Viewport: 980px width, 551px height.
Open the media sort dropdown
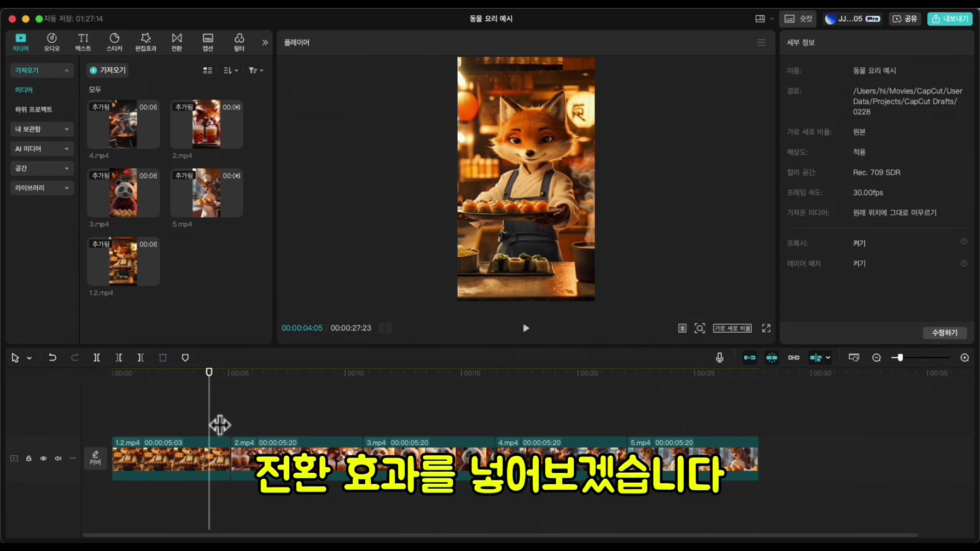click(x=231, y=70)
